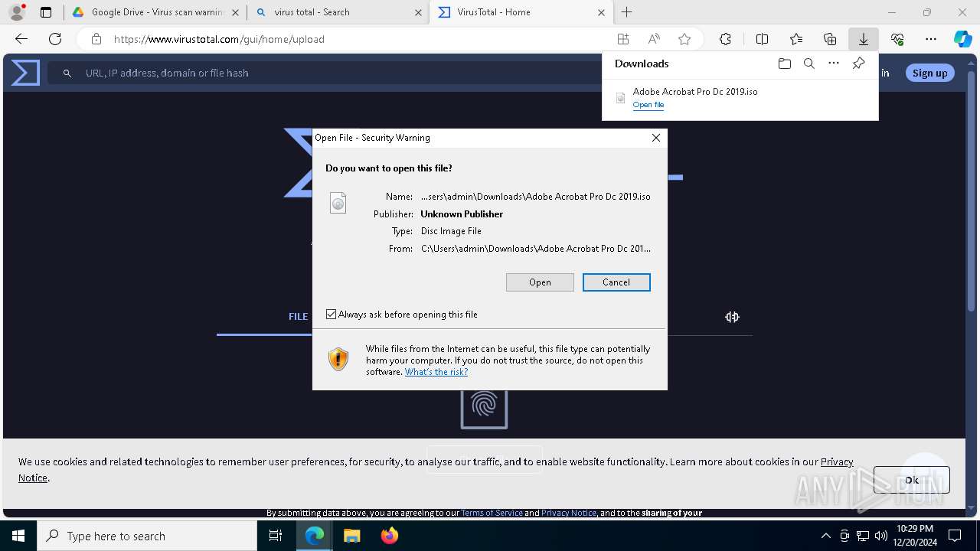
Task: Open the volume control tray icon
Action: (881, 536)
